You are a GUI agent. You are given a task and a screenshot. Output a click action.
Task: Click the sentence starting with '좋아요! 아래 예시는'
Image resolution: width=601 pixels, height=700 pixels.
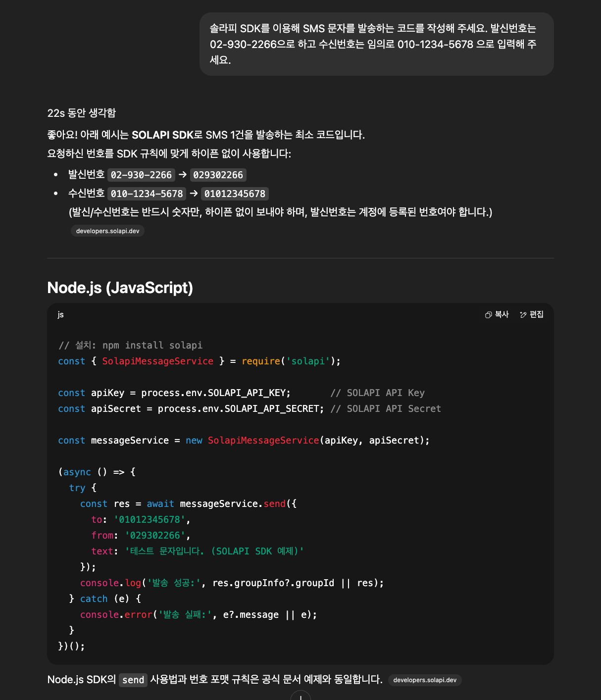tap(206, 135)
